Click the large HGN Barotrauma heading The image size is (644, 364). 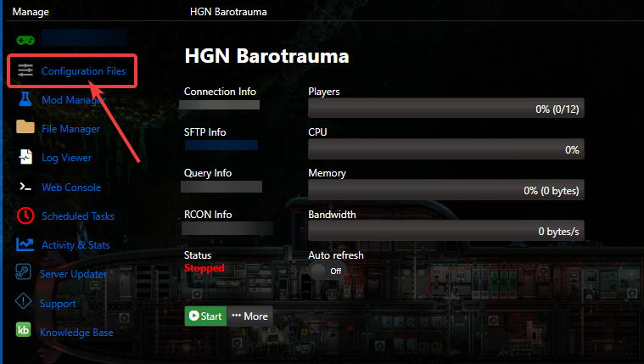point(266,56)
